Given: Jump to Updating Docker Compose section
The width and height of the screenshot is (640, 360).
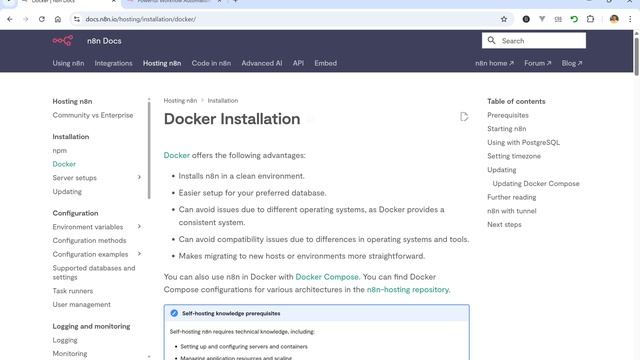Looking at the screenshot, I should click(536, 184).
